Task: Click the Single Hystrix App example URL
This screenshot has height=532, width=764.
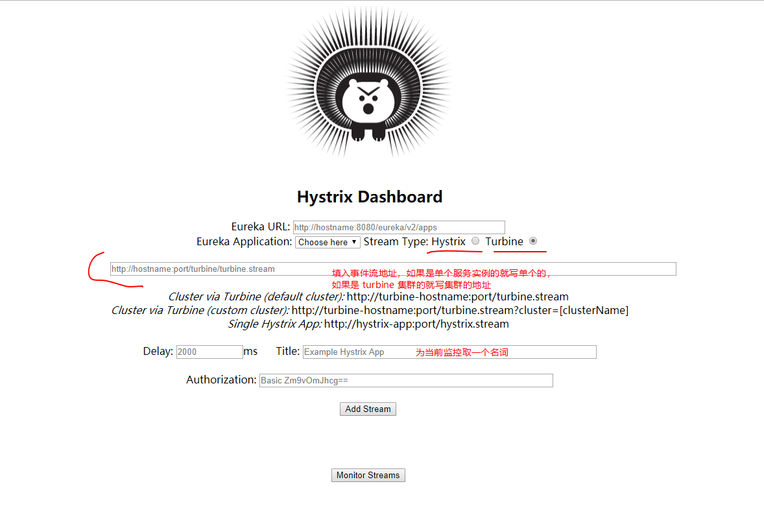Action: click(416, 324)
